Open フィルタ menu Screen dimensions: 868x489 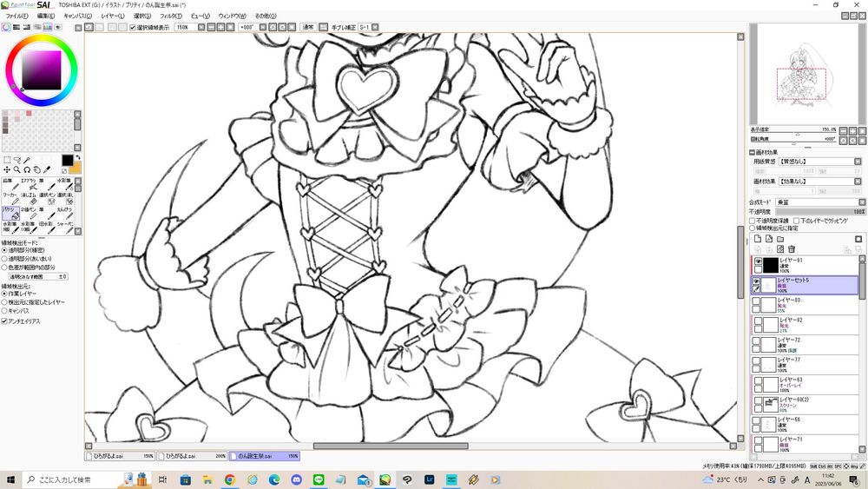click(170, 16)
